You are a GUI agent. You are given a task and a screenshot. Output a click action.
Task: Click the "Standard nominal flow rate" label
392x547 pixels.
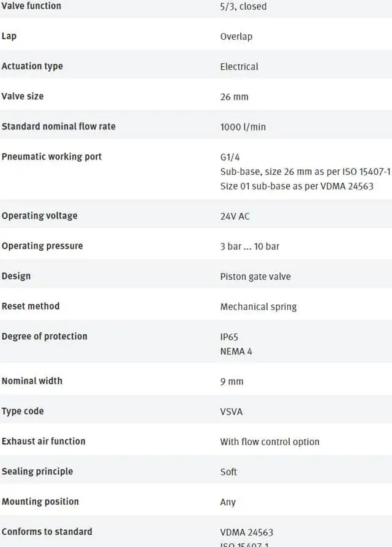[58, 126]
